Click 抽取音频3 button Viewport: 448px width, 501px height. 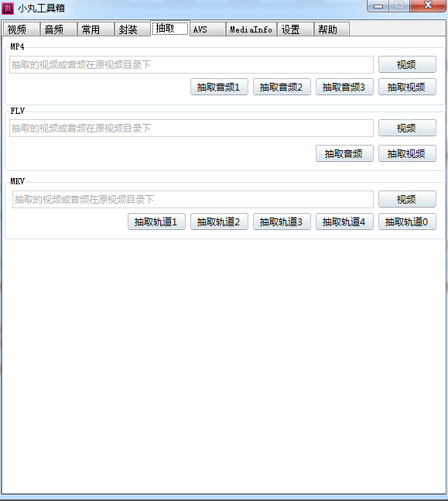[x=344, y=87]
